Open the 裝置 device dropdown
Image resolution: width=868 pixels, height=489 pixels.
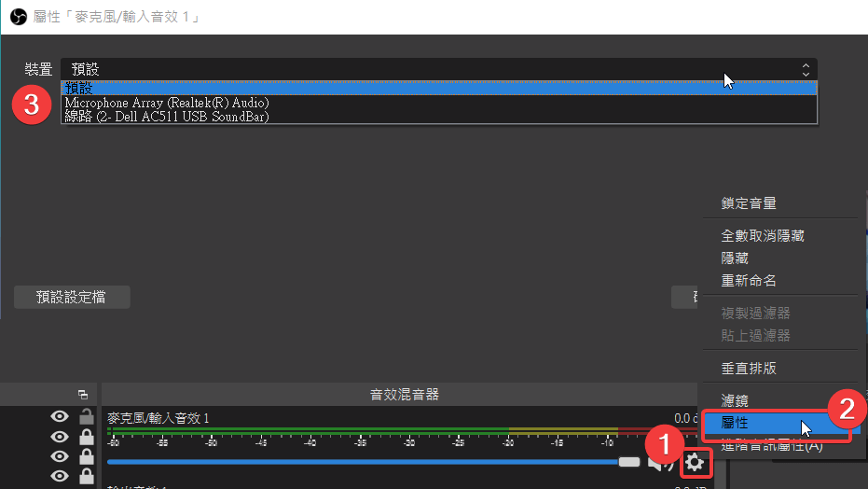click(x=438, y=69)
